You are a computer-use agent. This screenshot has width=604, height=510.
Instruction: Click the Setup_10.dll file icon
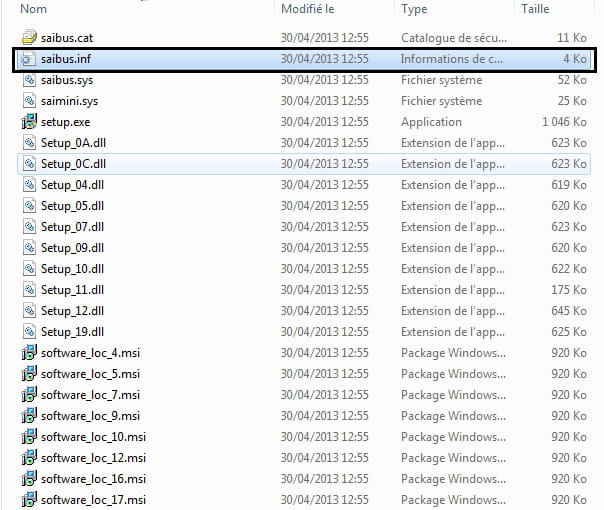point(29,269)
